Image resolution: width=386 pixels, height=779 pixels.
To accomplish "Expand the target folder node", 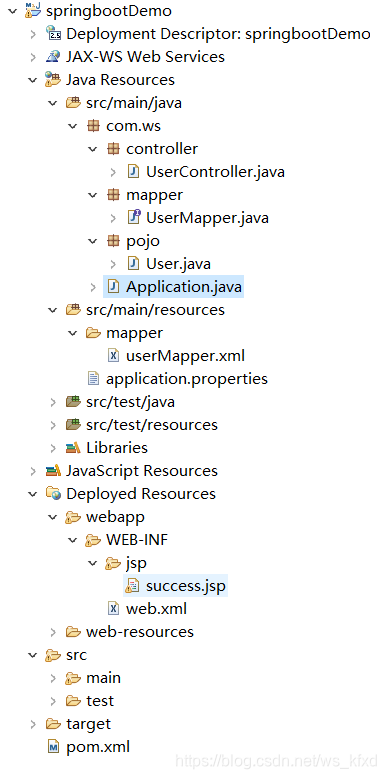I will pos(33,723).
